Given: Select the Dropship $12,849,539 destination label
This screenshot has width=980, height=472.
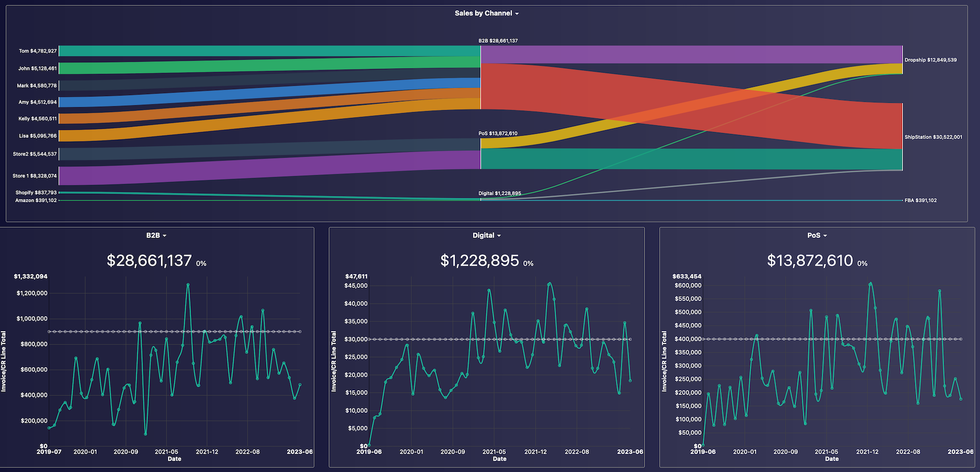Looking at the screenshot, I should (930, 60).
